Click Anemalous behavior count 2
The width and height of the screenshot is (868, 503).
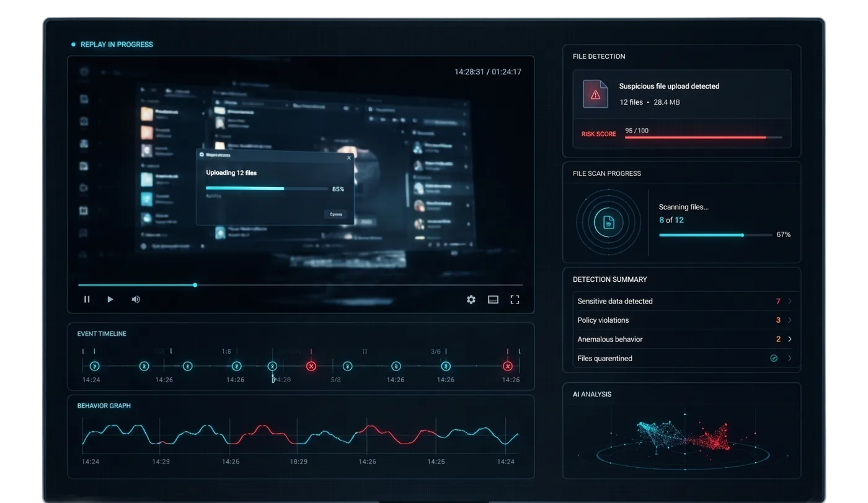pyautogui.click(x=778, y=339)
